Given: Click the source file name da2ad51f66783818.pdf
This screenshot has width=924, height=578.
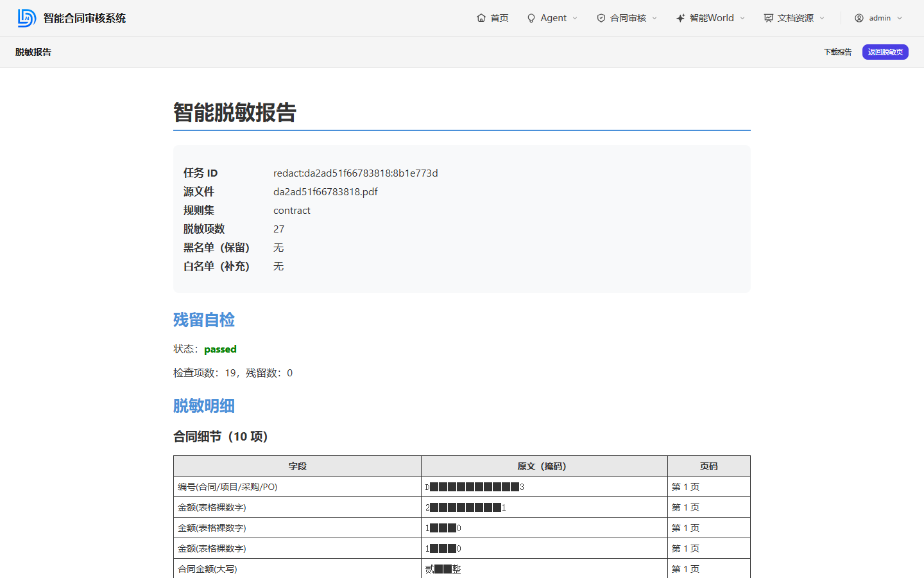Looking at the screenshot, I should click(325, 191).
